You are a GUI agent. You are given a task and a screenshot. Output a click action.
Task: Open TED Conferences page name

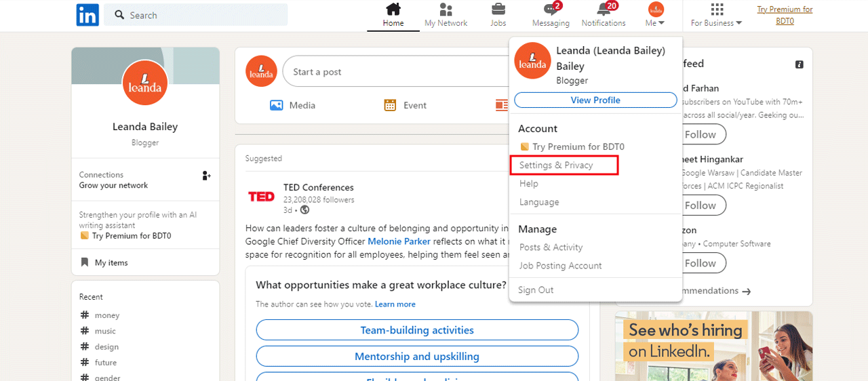tap(319, 187)
